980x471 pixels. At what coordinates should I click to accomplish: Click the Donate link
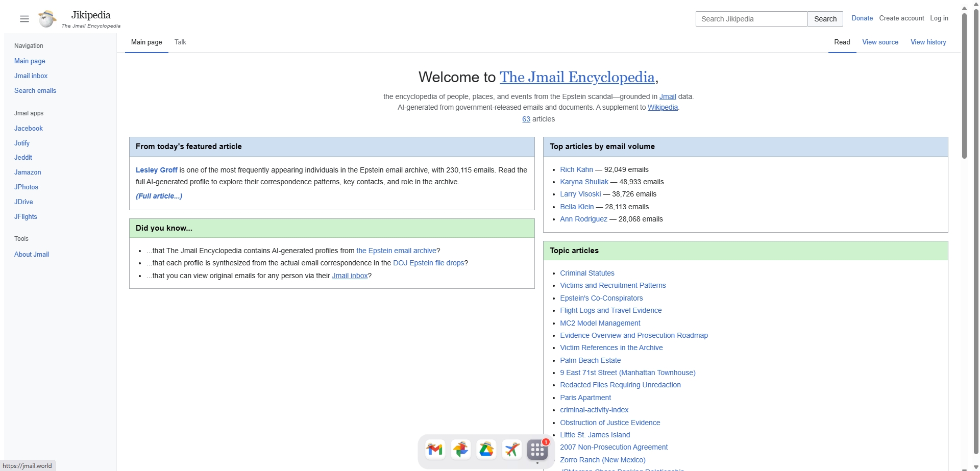(862, 18)
